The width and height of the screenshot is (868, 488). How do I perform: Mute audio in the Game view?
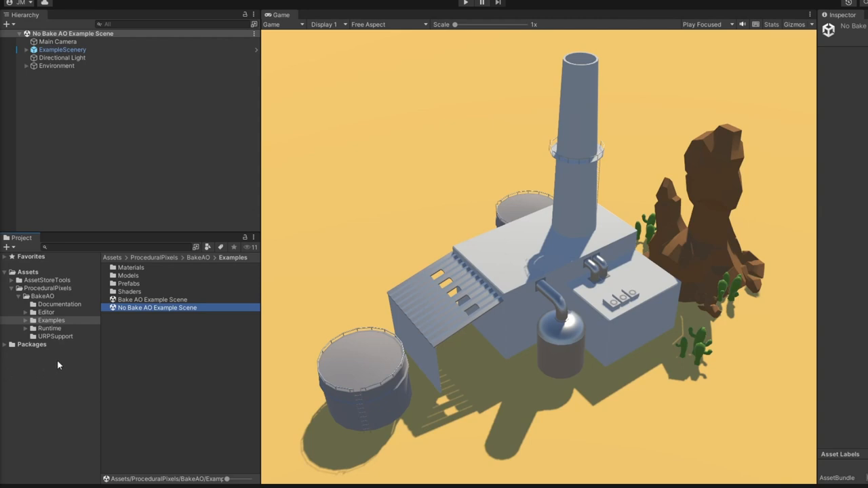coord(743,24)
